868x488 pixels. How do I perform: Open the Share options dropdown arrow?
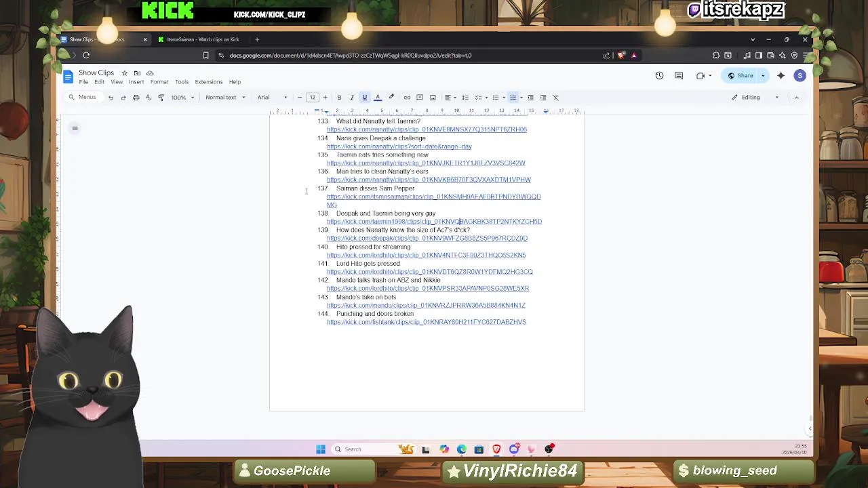(763, 76)
